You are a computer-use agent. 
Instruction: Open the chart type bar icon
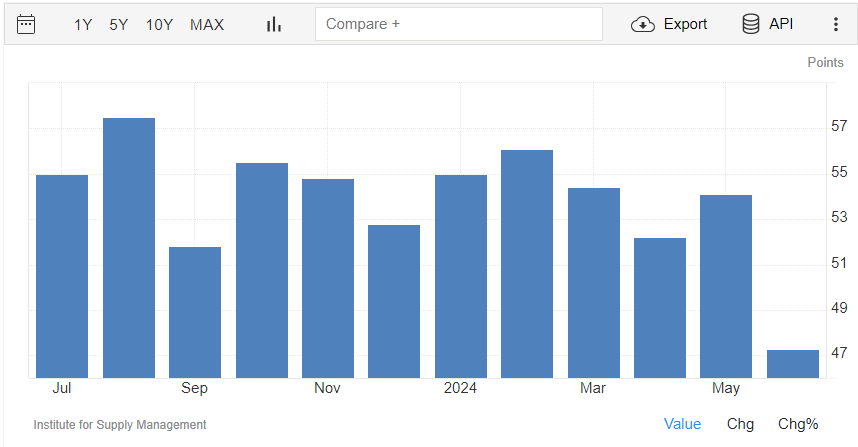coord(274,25)
